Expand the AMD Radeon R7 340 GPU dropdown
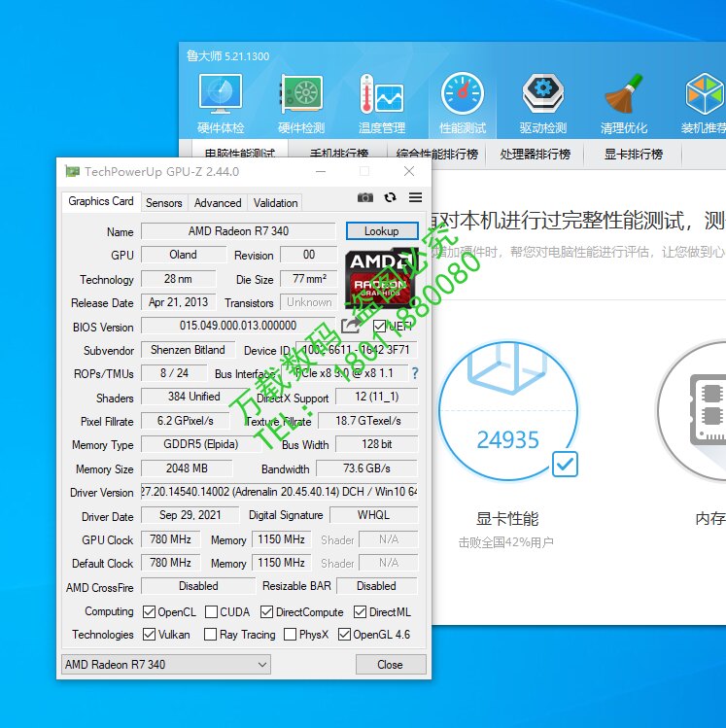726x728 pixels. click(x=166, y=665)
